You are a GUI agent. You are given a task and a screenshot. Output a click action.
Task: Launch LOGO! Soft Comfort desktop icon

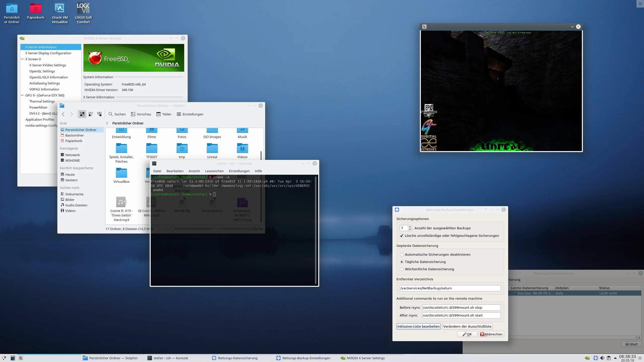[83, 13]
